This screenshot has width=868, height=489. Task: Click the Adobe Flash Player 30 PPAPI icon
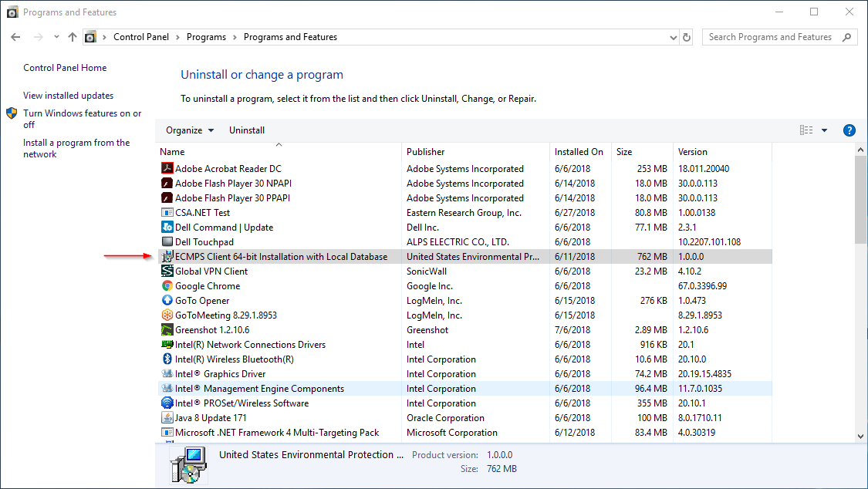(x=167, y=197)
